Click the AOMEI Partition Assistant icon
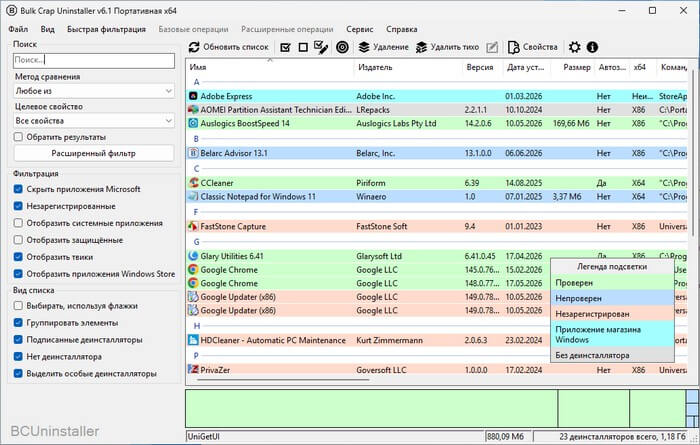The height and width of the screenshot is (445, 700). [x=193, y=109]
